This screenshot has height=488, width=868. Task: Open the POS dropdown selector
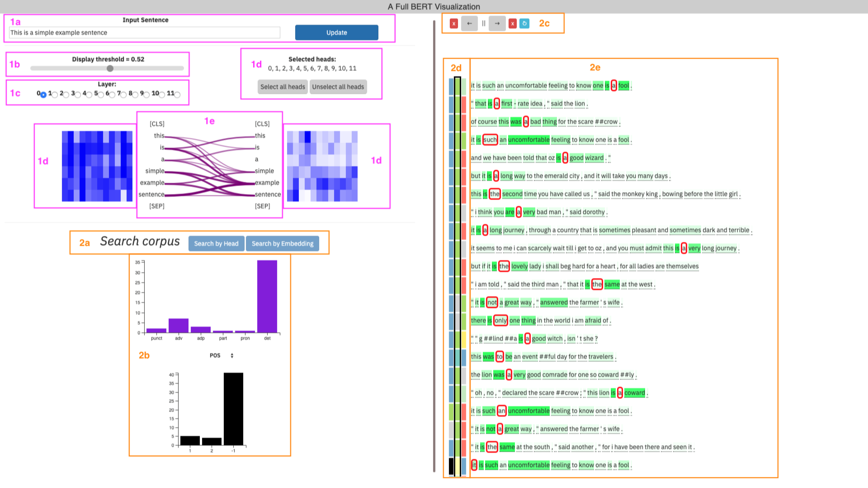(x=222, y=356)
